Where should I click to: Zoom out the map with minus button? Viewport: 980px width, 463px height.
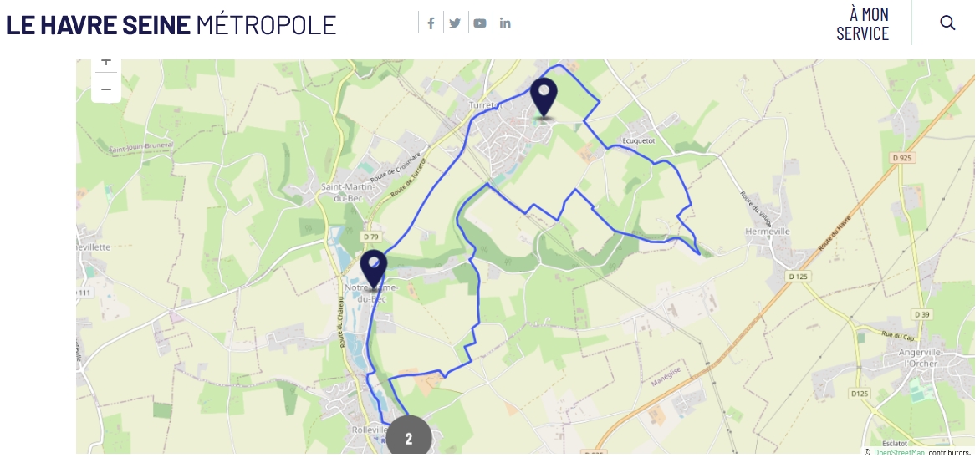coord(106,89)
